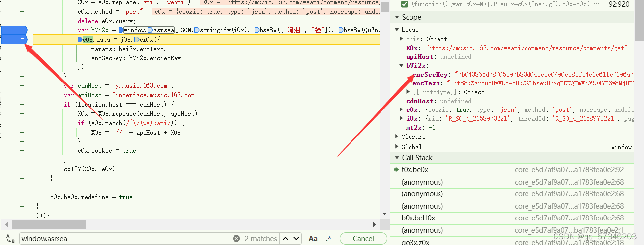Click the cdnHost: undefined scope entry
Image resolution: width=644 pixels, height=245 pixels.
click(x=439, y=101)
